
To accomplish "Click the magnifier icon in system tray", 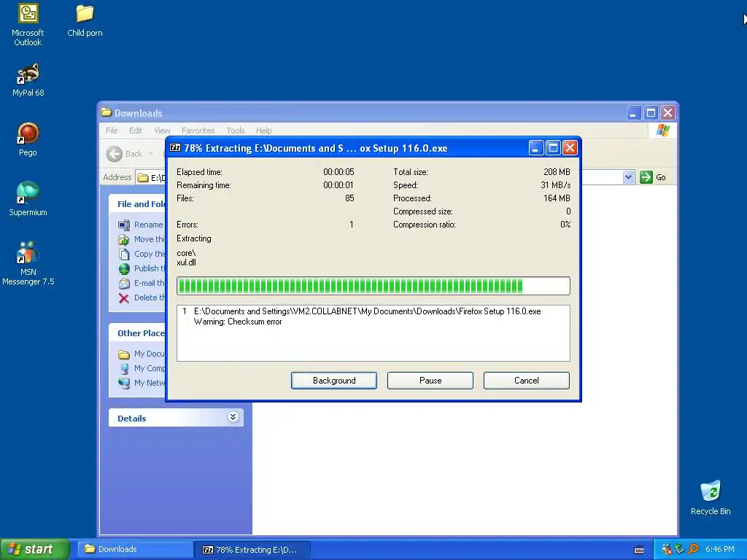I will 693,549.
